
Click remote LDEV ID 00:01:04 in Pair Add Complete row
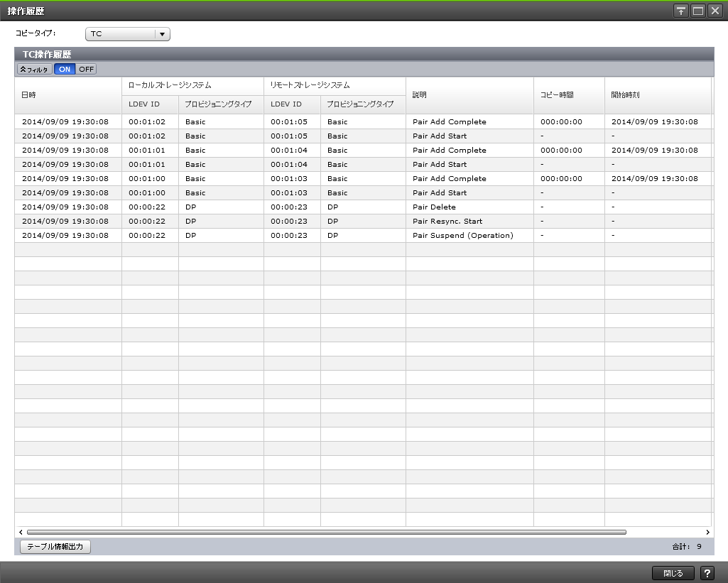pos(289,151)
